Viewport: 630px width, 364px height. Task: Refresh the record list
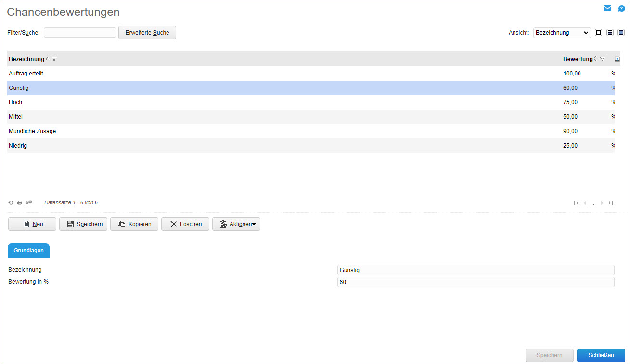click(11, 203)
